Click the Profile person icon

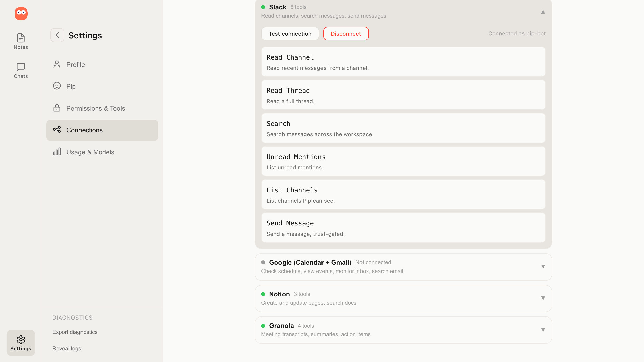click(57, 64)
